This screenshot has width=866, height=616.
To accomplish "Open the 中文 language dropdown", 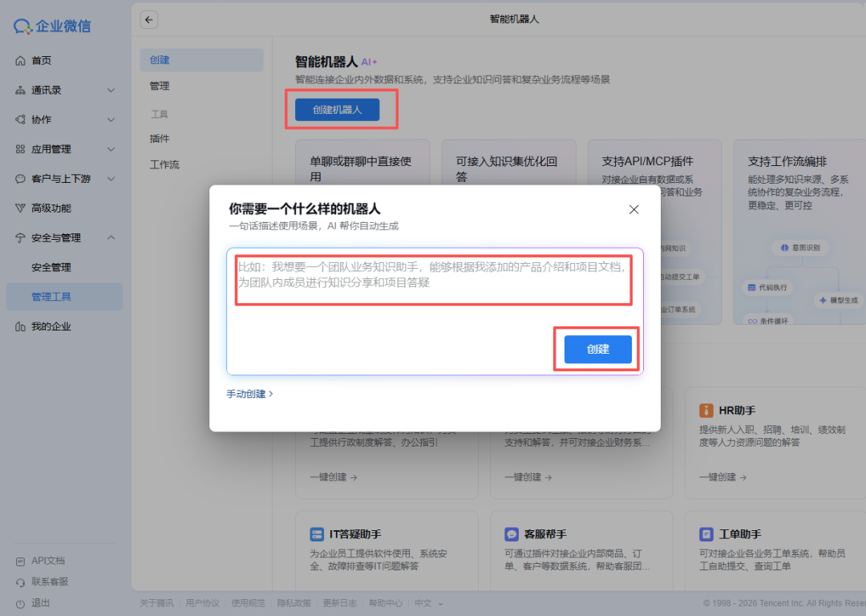I will 421,602.
